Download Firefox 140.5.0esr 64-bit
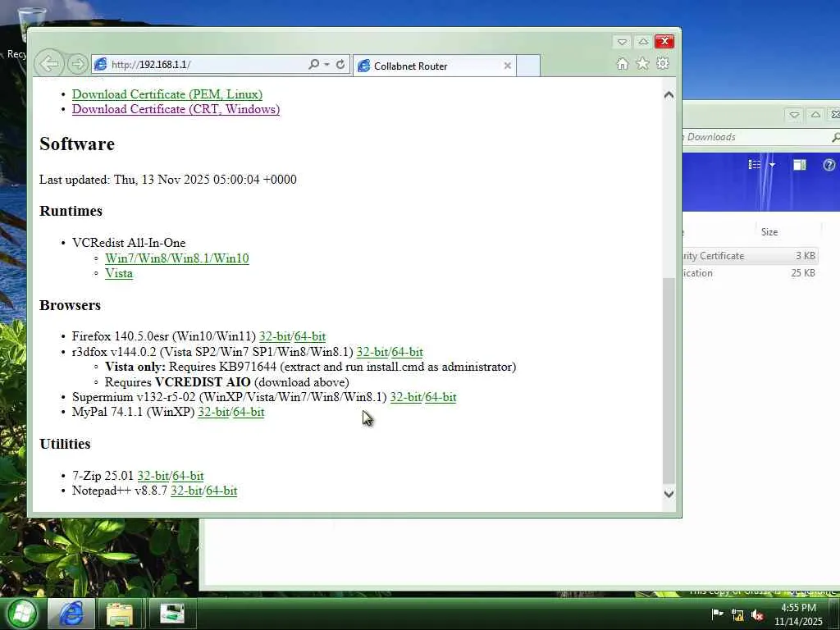The image size is (840, 630). click(x=309, y=336)
